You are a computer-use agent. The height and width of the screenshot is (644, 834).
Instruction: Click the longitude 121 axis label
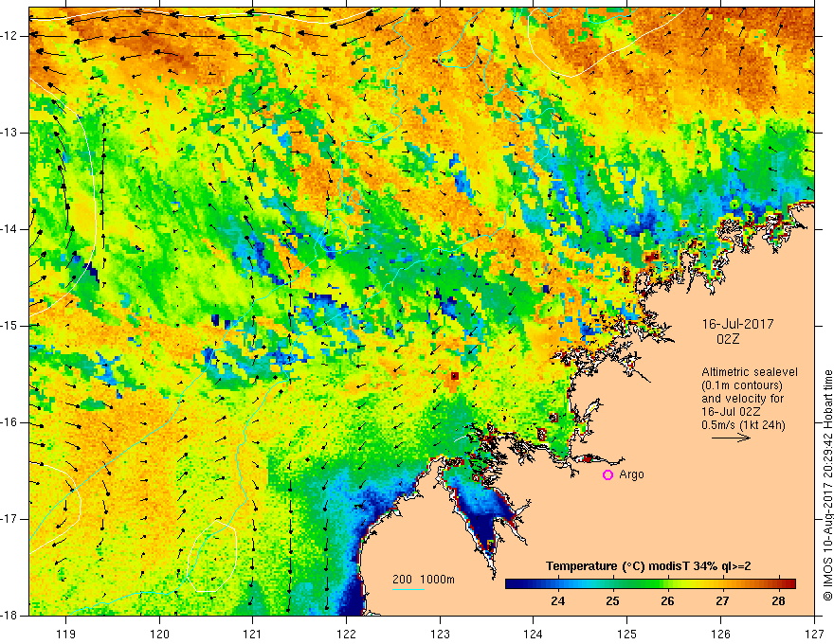point(253,634)
